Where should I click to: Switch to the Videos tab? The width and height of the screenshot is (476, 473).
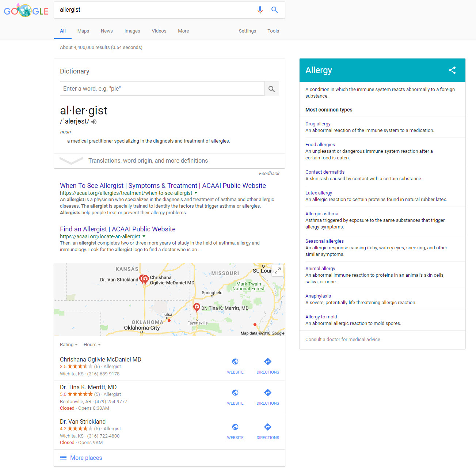(159, 31)
